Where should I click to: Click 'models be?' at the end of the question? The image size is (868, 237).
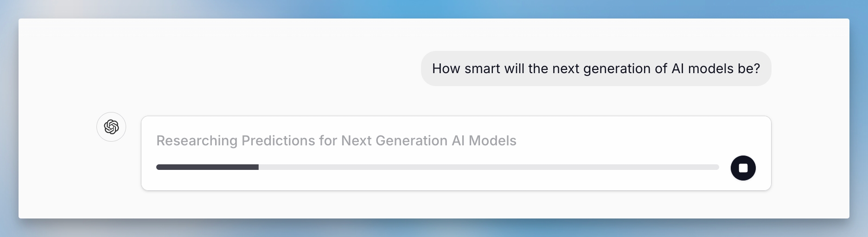click(x=724, y=69)
